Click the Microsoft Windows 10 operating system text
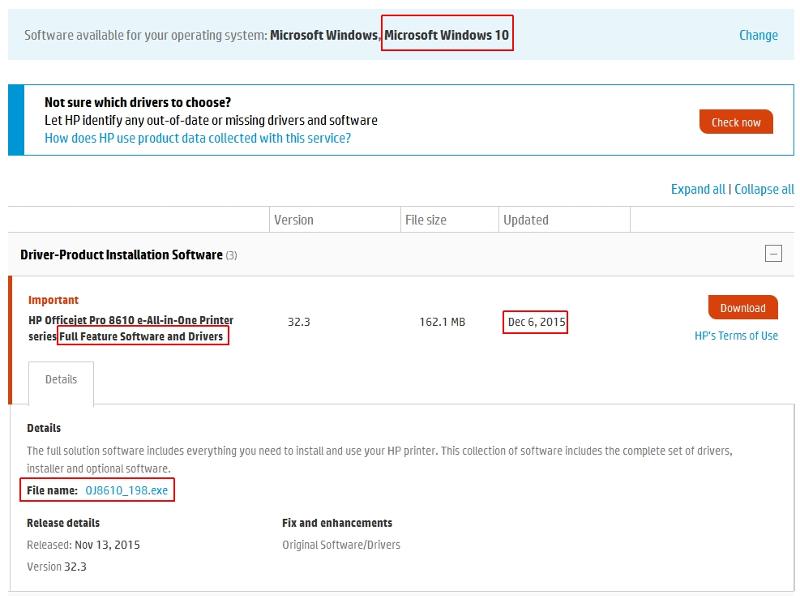This screenshot has width=800, height=596. click(447, 35)
